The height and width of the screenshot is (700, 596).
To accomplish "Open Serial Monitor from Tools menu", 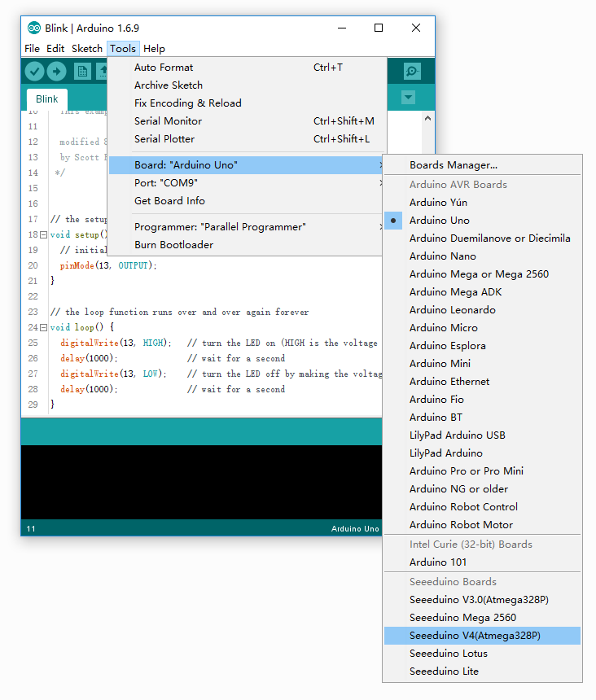I will click(x=246, y=121).
